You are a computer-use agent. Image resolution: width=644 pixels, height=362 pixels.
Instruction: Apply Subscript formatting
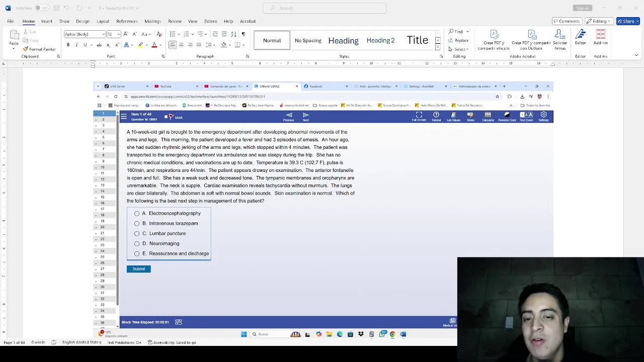click(108, 45)
